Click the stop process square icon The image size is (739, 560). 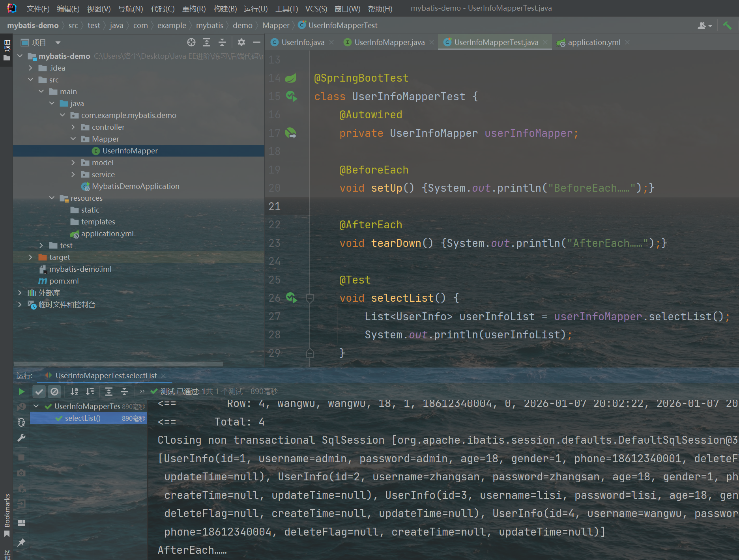[22, 457]
